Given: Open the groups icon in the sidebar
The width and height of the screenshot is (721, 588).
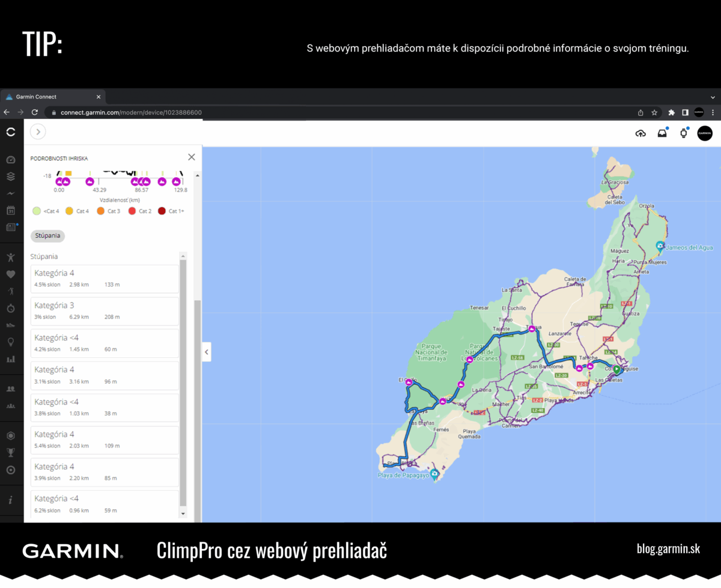Looking at the screenshot, I should point(11,406).
